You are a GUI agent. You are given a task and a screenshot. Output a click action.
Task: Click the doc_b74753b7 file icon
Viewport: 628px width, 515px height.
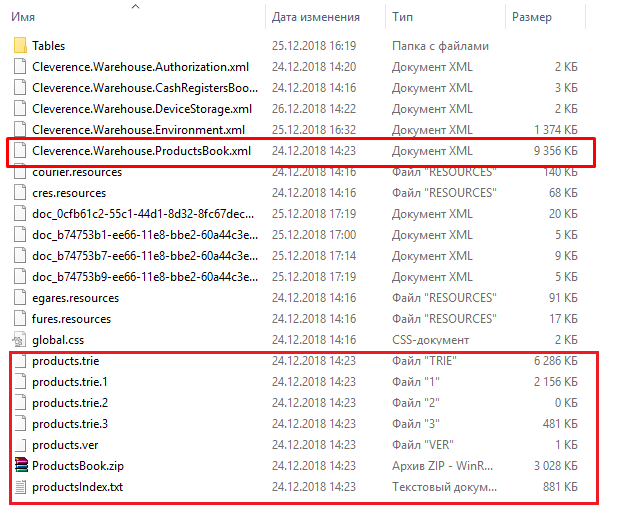pos(20,255)
